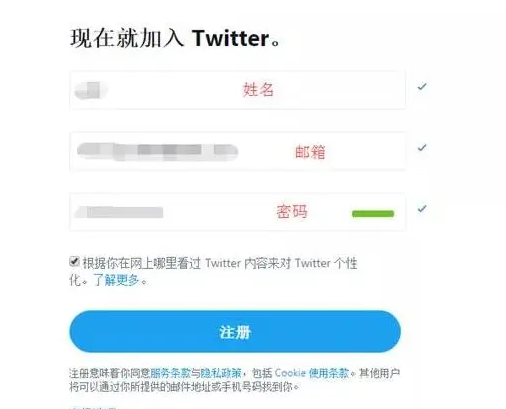Viewport: 506px width, 409px height.
Task: Focus the name (姓名) input field
Action: pyautogui.click(x=238, y=90)
